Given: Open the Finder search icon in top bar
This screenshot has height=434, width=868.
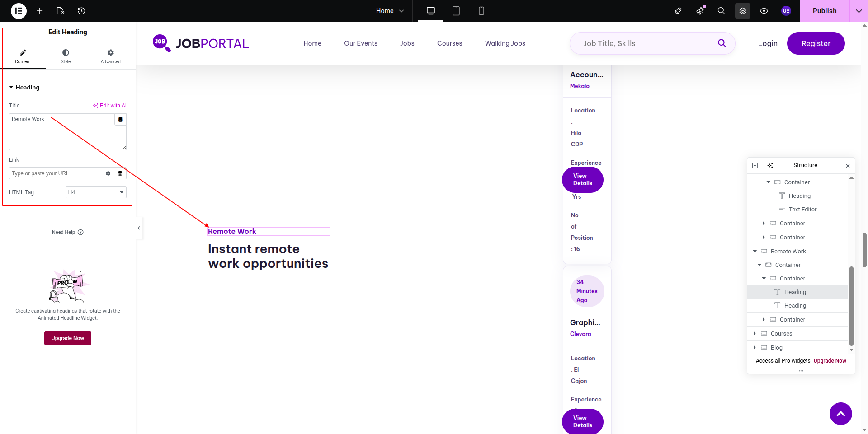Looking at the screenshot, I should (x=721, y=11).
